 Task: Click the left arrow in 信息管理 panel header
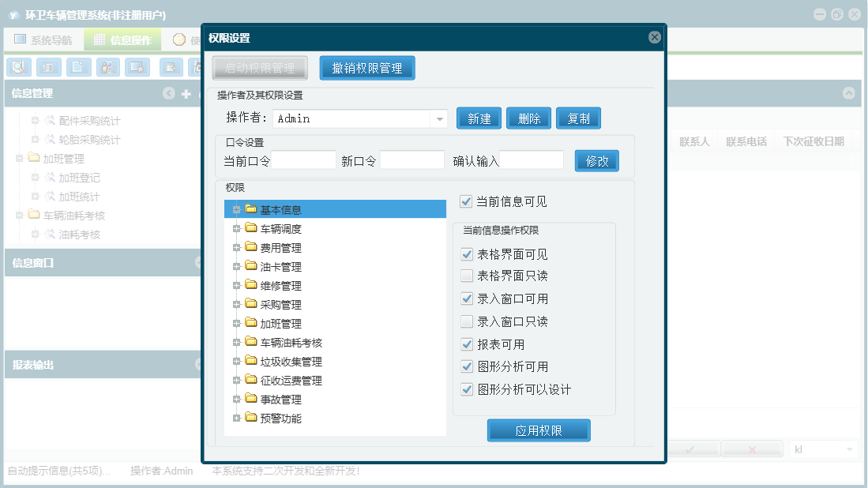coord(169,93)
